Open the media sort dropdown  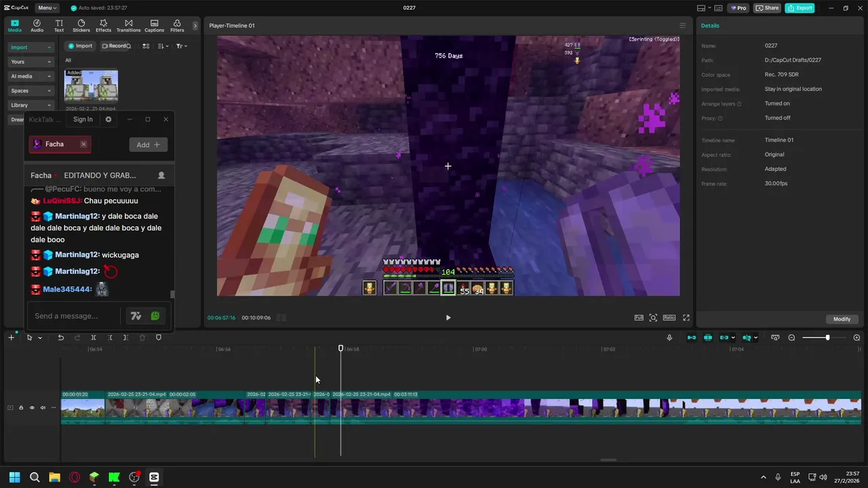click(163, 46)
